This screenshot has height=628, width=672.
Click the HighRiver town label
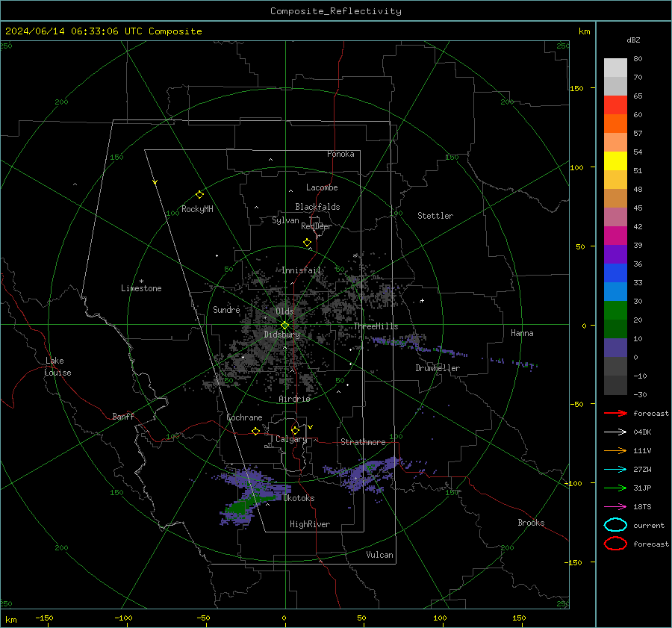pyautogui.click(x=310, y=525)
